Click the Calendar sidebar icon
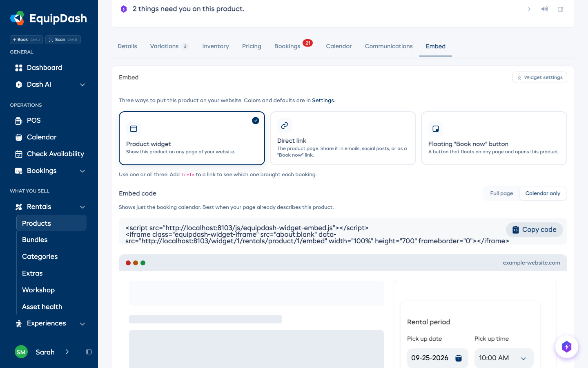 19,137
